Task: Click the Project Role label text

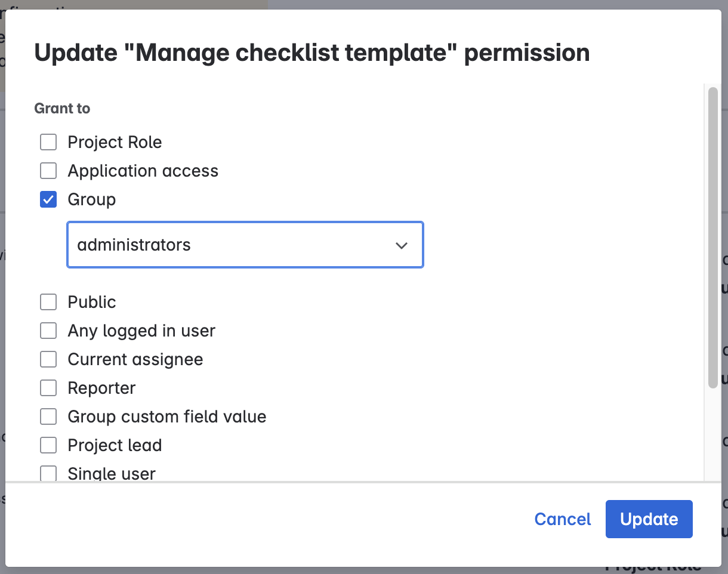Action: [x=115, y=142]
